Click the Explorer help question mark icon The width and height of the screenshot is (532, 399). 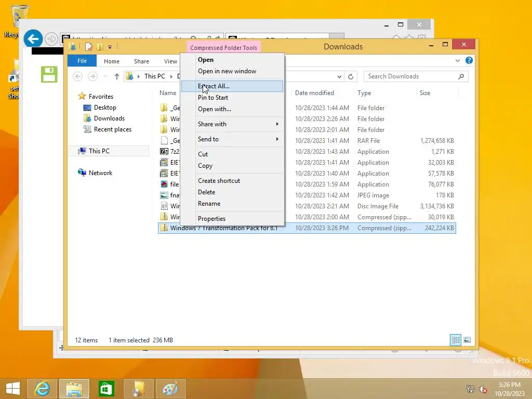[x=469, y=60]
